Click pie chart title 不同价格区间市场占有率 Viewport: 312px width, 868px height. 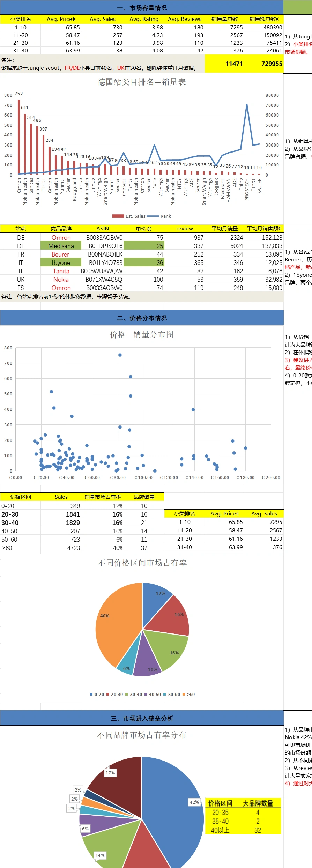click(142, 563)
